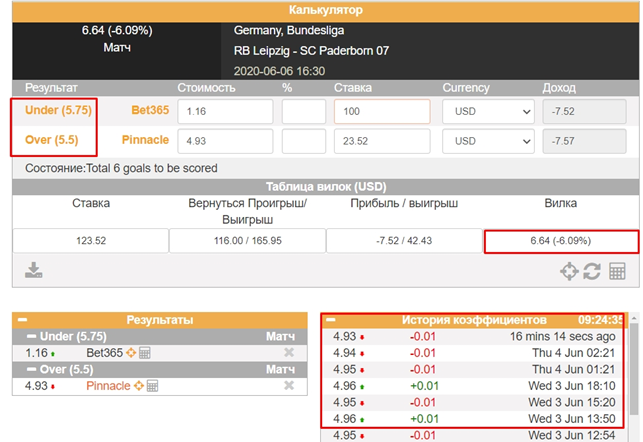Image resolution: width=643 pixels, height=442 pixels.
Task: Remove the Bet365 row with X
Action: tap(289, 353)
